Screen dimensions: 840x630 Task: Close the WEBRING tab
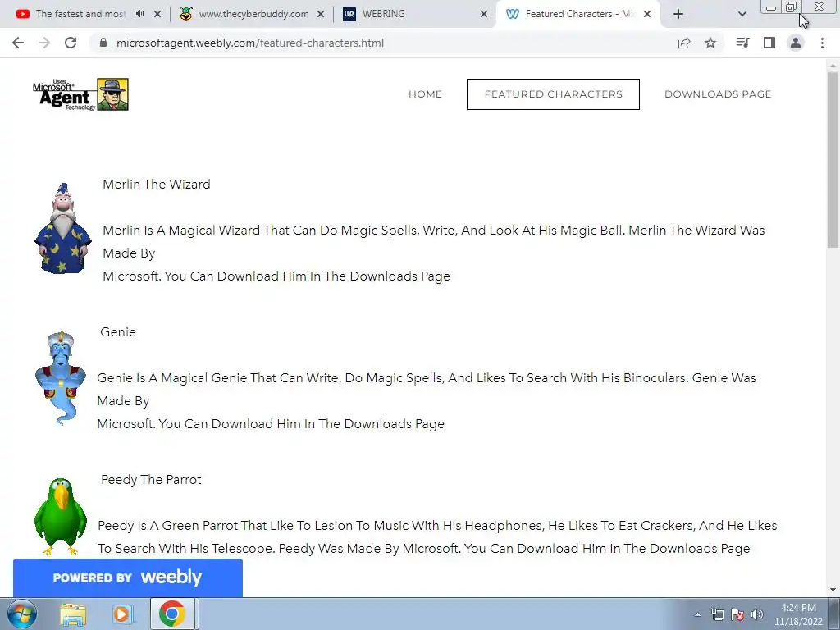tap(484, 14)
